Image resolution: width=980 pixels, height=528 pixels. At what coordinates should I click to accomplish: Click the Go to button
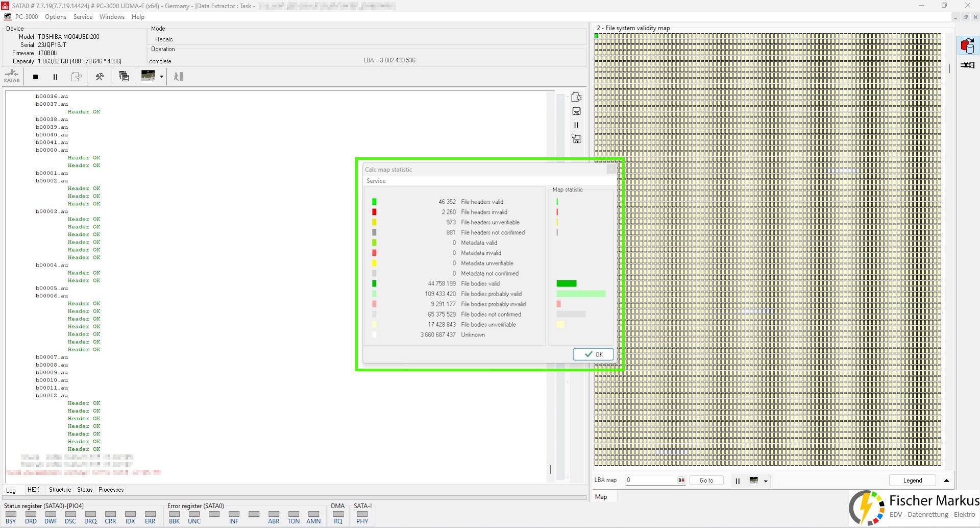click(706, 481)
